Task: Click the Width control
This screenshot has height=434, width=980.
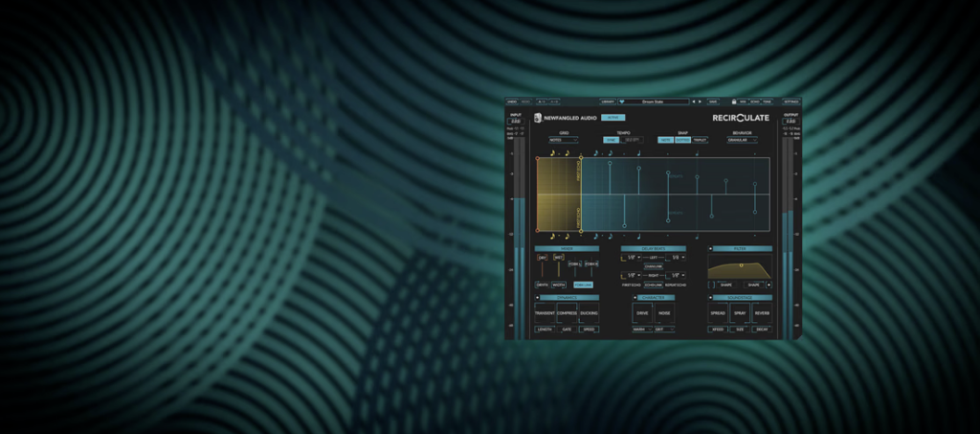Action: (x=559, y=285)
